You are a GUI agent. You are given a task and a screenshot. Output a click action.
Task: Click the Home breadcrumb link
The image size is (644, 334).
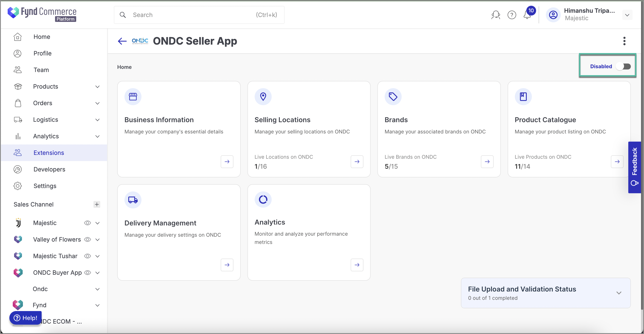point(124,67)
